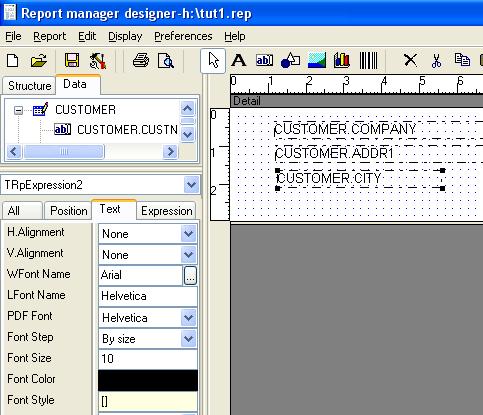Open the Report menu
This screenshot has height=415, width=483.
pos(50,36)
